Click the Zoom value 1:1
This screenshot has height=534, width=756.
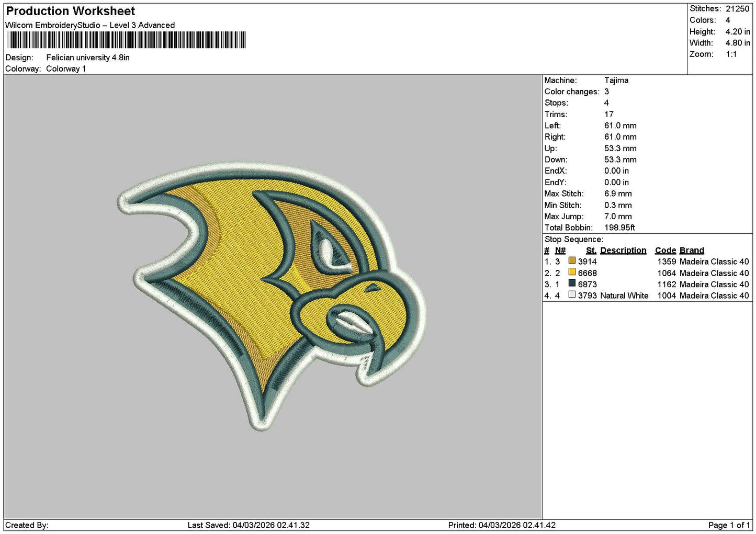pyautogui.click(x=731, y=54)
